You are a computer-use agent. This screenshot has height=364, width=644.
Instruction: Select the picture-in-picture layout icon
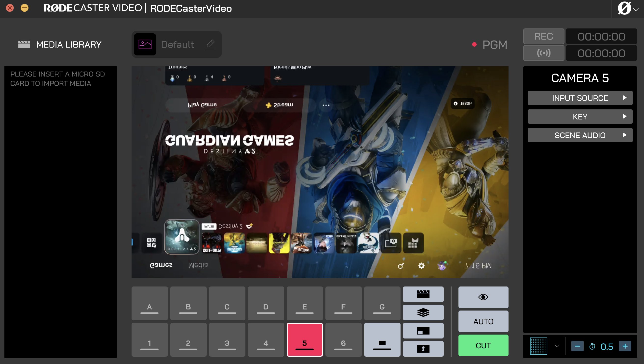coord(423,330)
